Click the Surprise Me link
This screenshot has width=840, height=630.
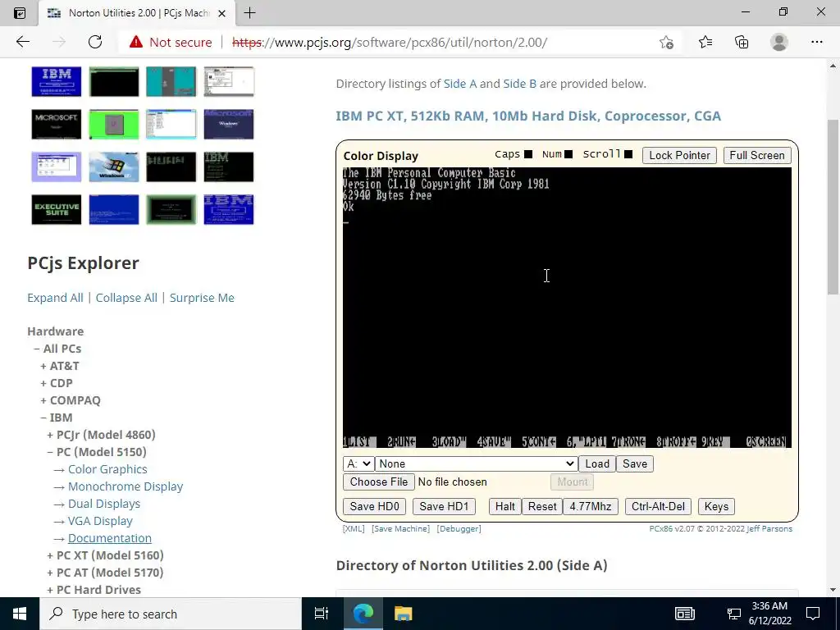(202, 298)
